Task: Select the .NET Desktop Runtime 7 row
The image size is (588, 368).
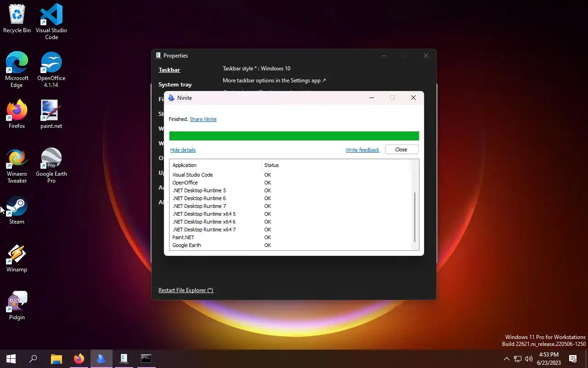Action: click(289, 206)
